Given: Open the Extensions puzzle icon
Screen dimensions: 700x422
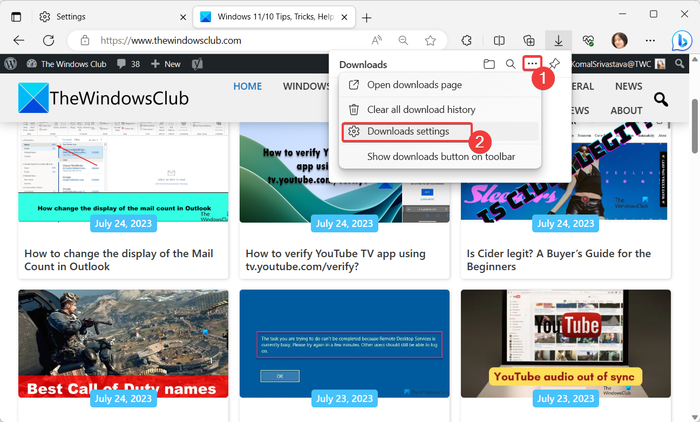Looking at the screenshot, I should coord(466,41).
